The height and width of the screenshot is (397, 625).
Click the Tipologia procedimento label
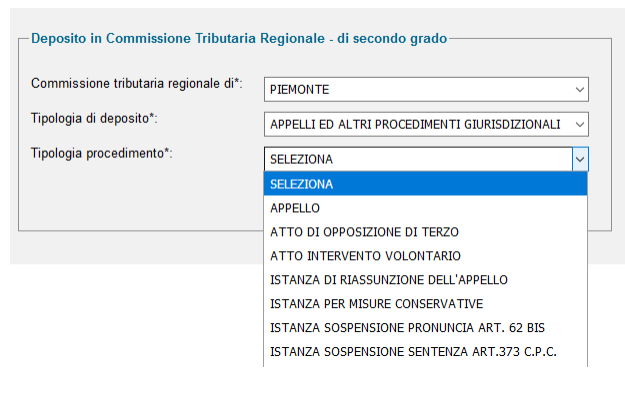pyautogui.click(x=102, y=153)
